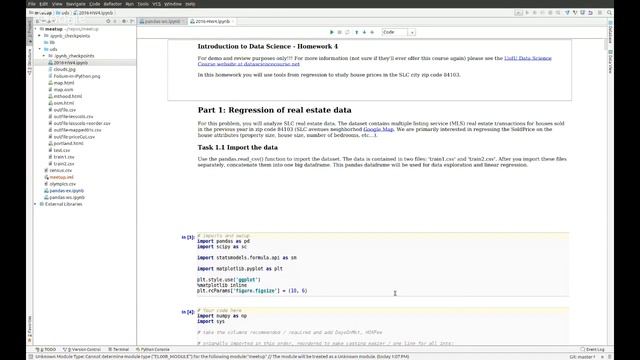Move notebook cell up arrow
The height and width of the screenshot is (360, 640).
point(357,32)
